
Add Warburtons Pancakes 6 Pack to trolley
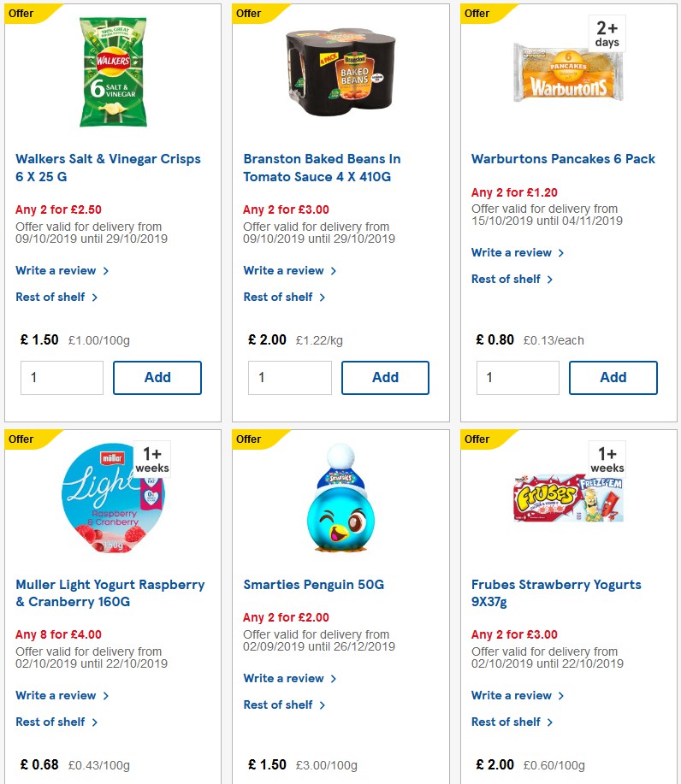coord(613,377)
